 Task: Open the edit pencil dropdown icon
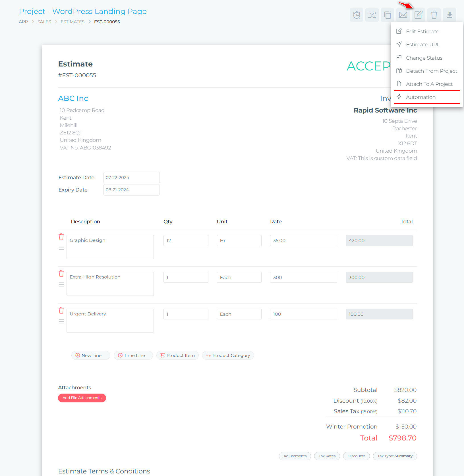[x=418, y=15]
